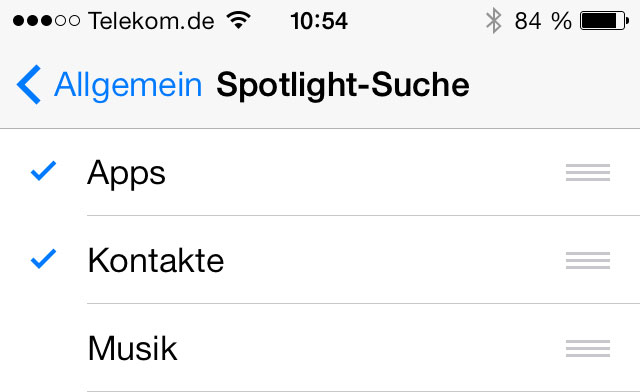Tap the Spotlight-Suche page title
The height and width of the screenshot is (392, 640).
[x=342, y=85]
